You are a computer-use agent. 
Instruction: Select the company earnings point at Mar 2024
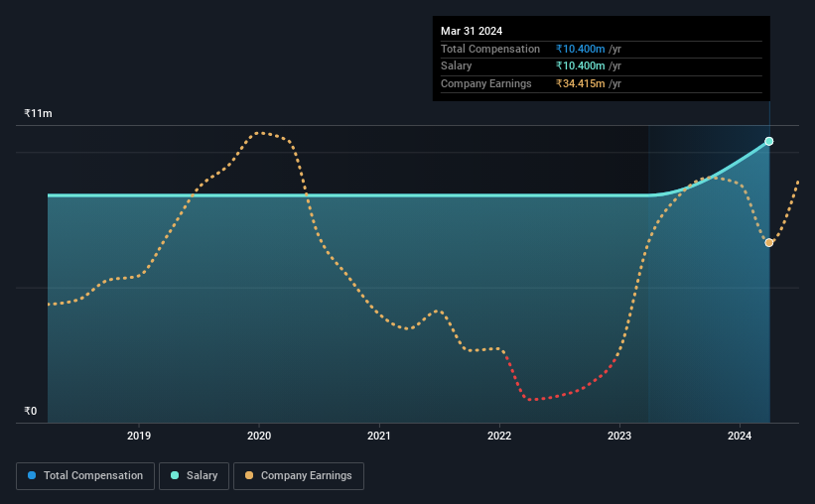click(x=768, y=243)
